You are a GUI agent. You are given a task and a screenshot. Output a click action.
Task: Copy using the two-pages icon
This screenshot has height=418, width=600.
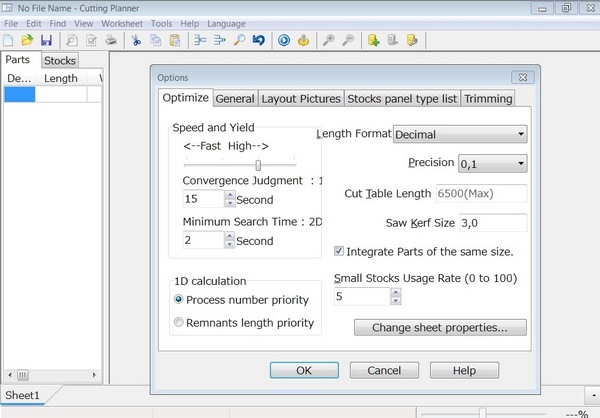155,40
